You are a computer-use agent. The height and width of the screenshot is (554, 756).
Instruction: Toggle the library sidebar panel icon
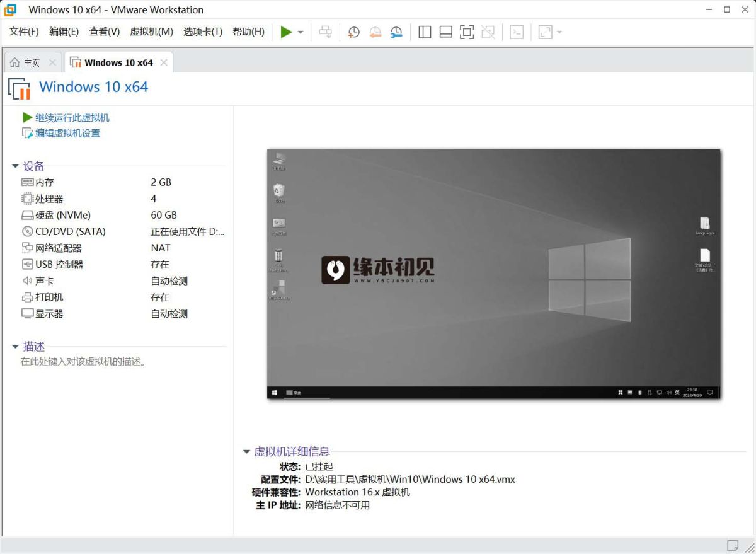click(425, 32)
